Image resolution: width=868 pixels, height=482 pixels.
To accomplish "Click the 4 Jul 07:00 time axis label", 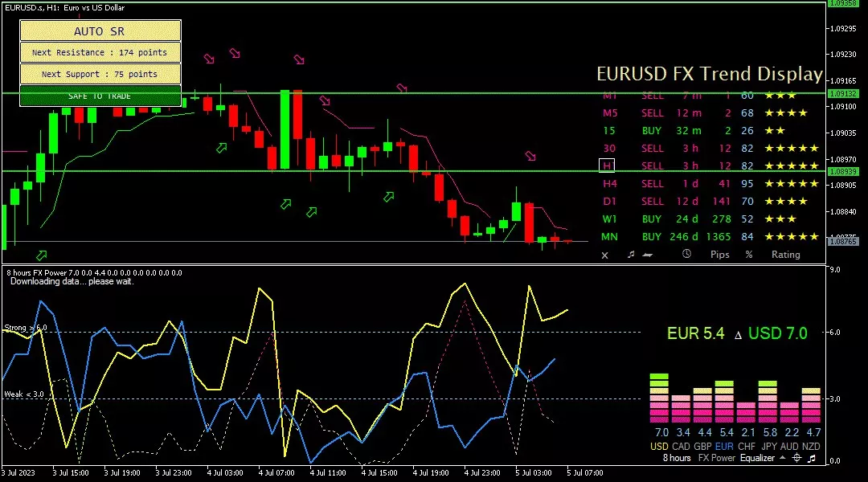I will tap(276, 473).
